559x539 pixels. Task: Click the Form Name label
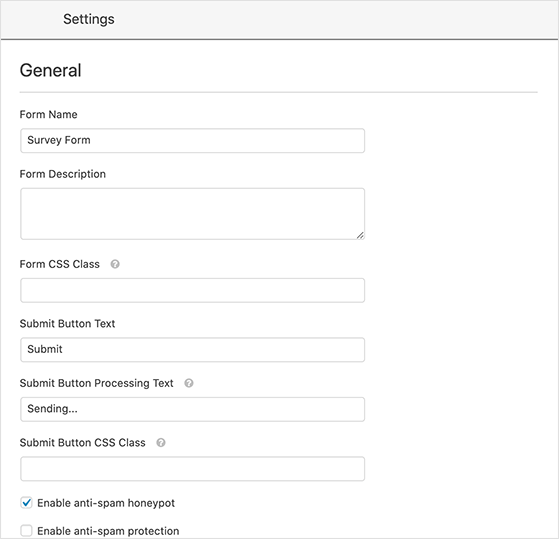click(48, 114)
